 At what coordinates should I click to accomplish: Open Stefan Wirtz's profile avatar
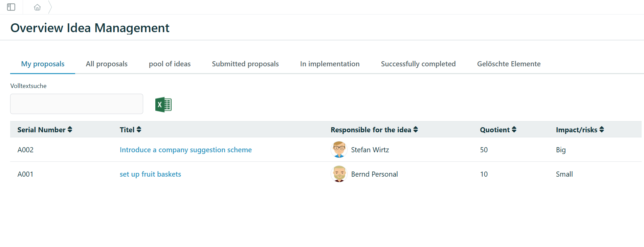click(x=339, y=150)
